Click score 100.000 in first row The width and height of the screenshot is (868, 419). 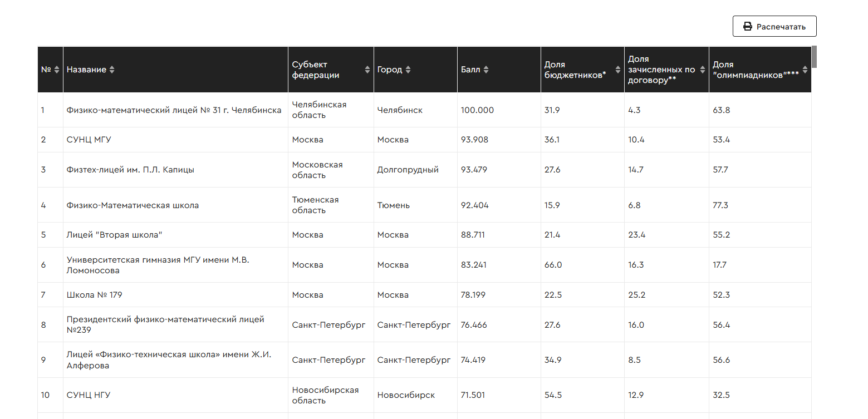point(477,110)
